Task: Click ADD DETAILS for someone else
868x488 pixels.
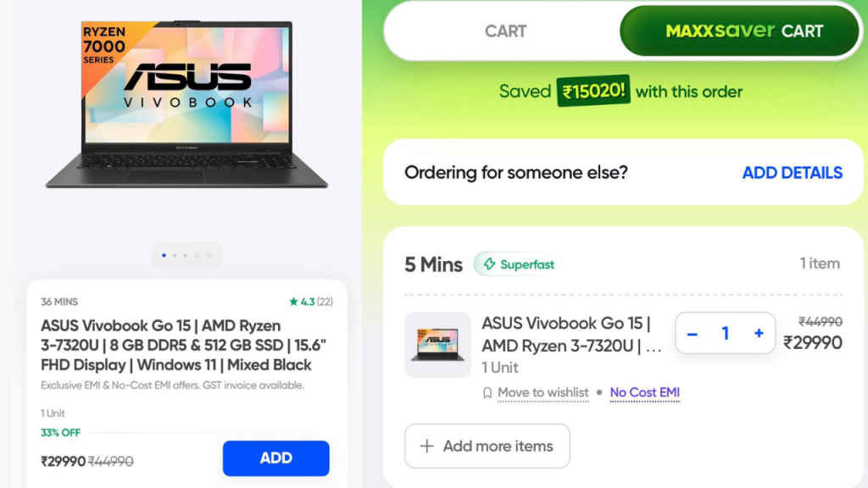Action: pos(793,173)
